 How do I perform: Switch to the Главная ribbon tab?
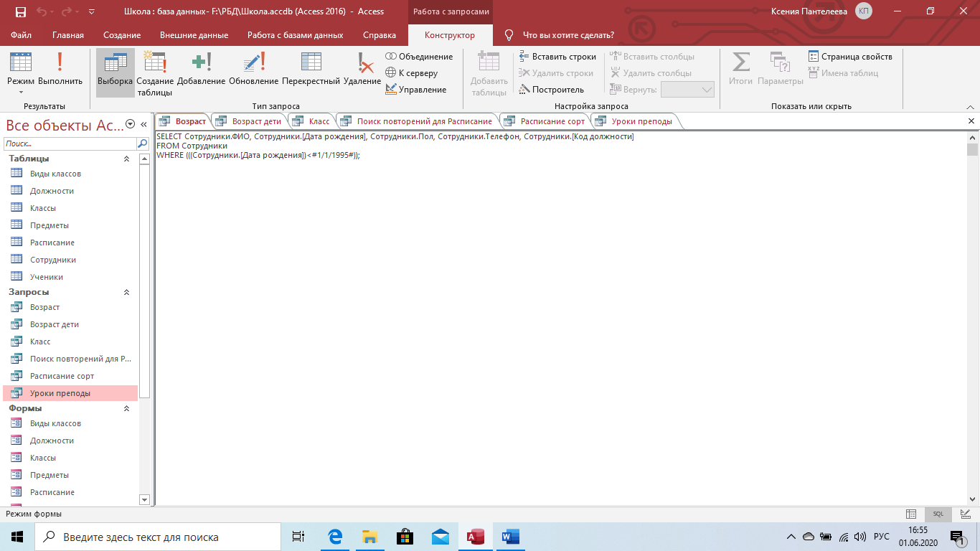pyautogui.click(x=68, y=35)
